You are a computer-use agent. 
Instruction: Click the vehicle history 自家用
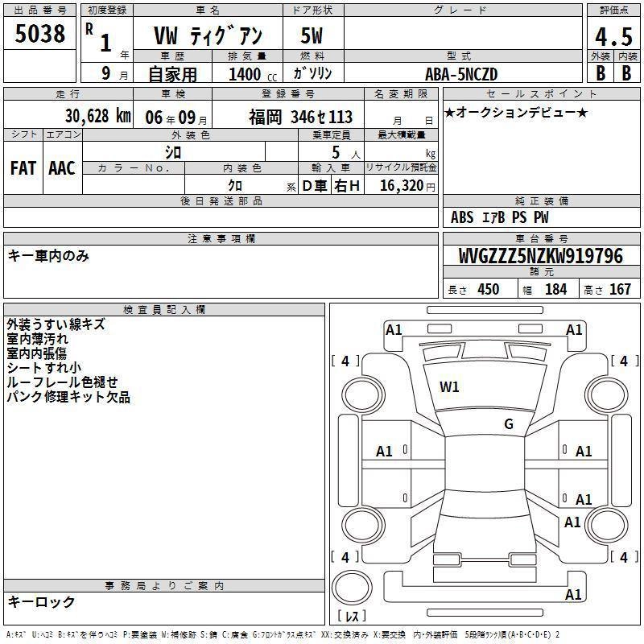pyautogui.click(x=172, y=74)
